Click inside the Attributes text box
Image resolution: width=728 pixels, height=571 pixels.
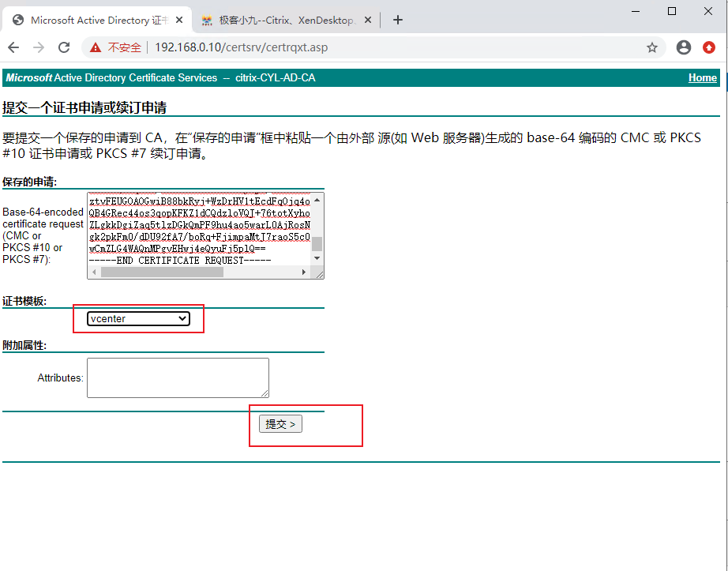coord(178,378)
